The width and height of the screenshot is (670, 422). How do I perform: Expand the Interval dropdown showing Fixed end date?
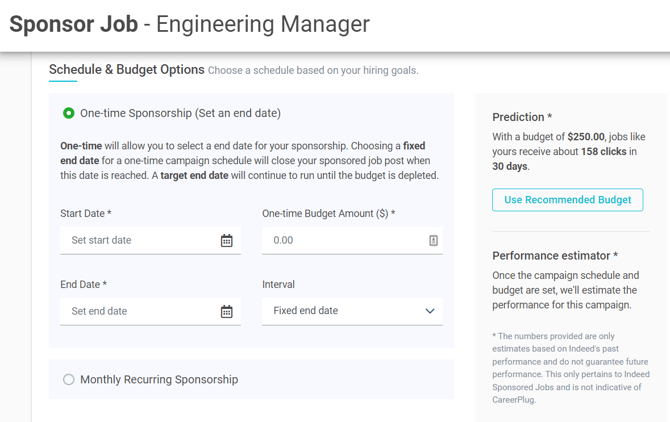(352, 311)
